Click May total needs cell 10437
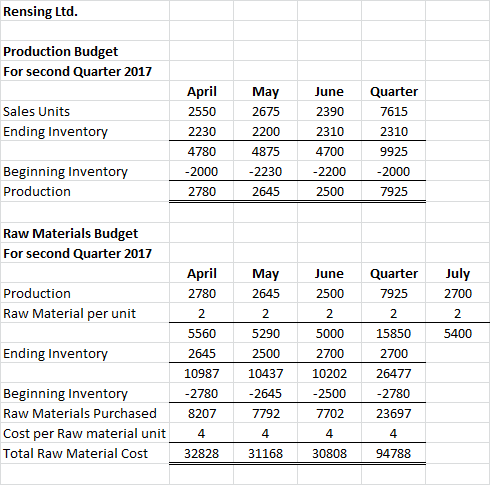 click(266, 374)
